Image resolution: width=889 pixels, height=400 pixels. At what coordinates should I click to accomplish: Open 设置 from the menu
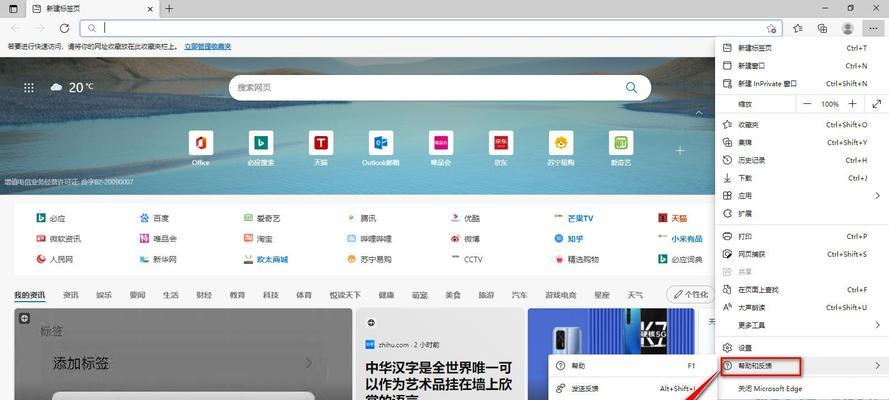pyautogui.click(x=802, y=348)
